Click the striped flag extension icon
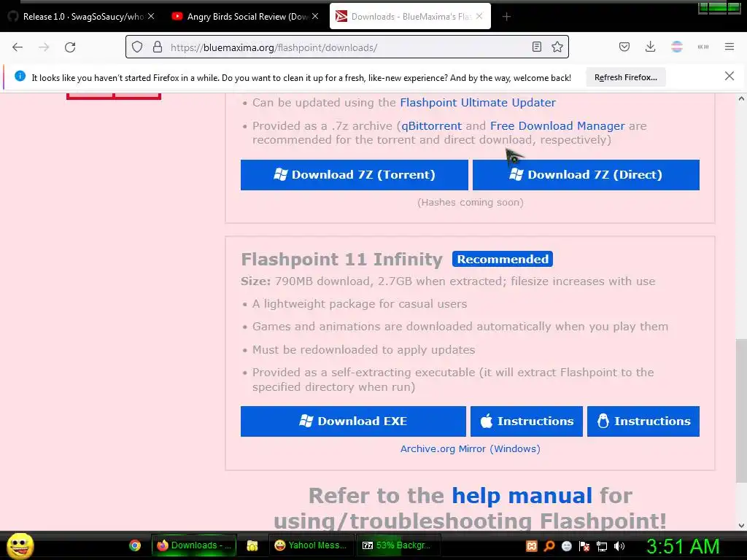This screenshot has width=747, height=560. 676,47
